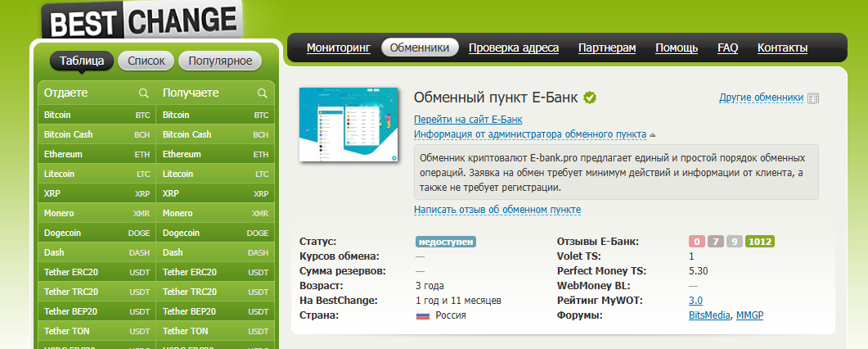This screenshot has width=868, height=349.
Task: Click the E-Банк site screenshot thumbnail
Action: point(349,125)
